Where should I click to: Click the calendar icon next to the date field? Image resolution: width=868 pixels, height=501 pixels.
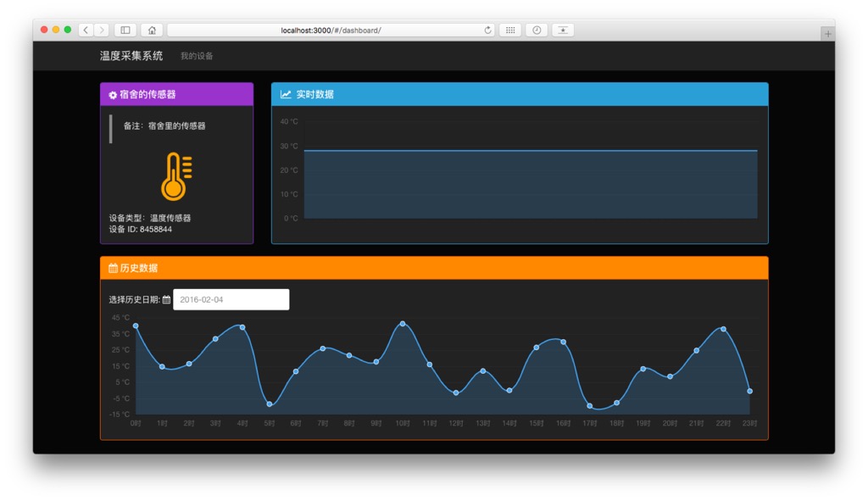166,299
